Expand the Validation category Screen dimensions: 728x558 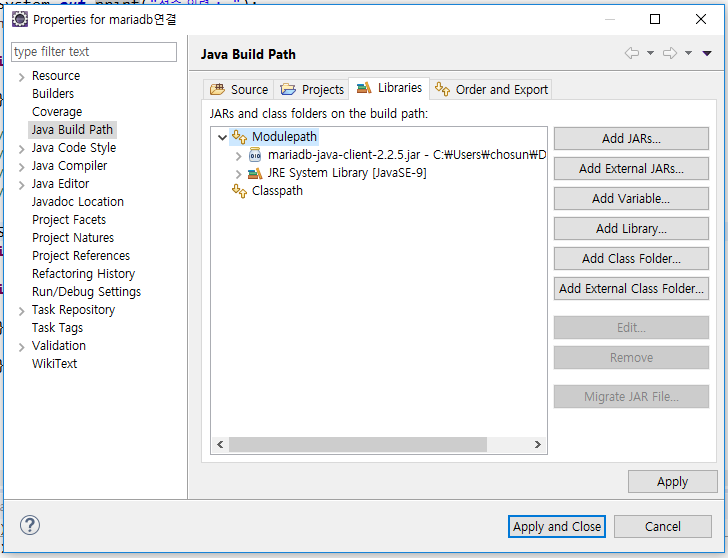coord(21,347)
